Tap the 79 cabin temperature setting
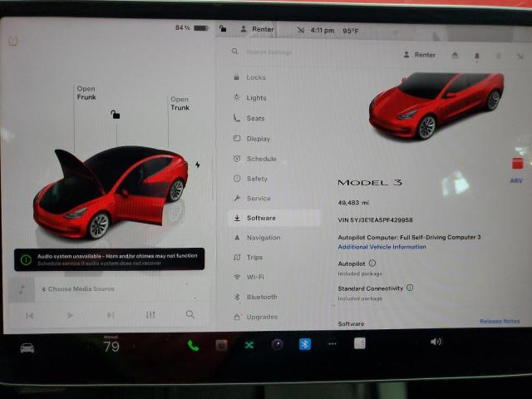Viewport: 532px width, 399px height. 111,347
